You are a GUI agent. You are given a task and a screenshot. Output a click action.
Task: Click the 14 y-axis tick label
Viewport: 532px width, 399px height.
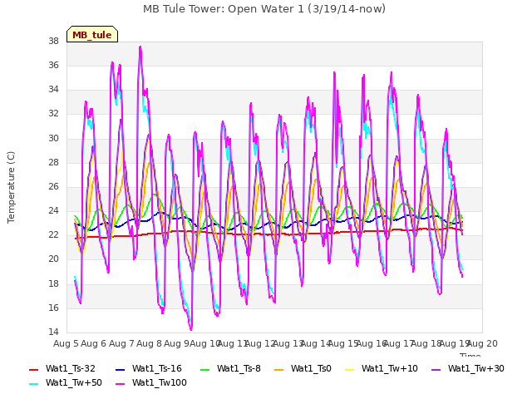53,332
